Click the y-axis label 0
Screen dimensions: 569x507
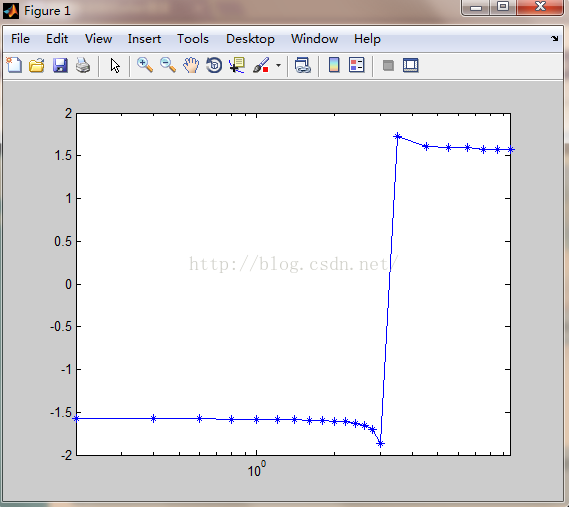click(68, 284)
